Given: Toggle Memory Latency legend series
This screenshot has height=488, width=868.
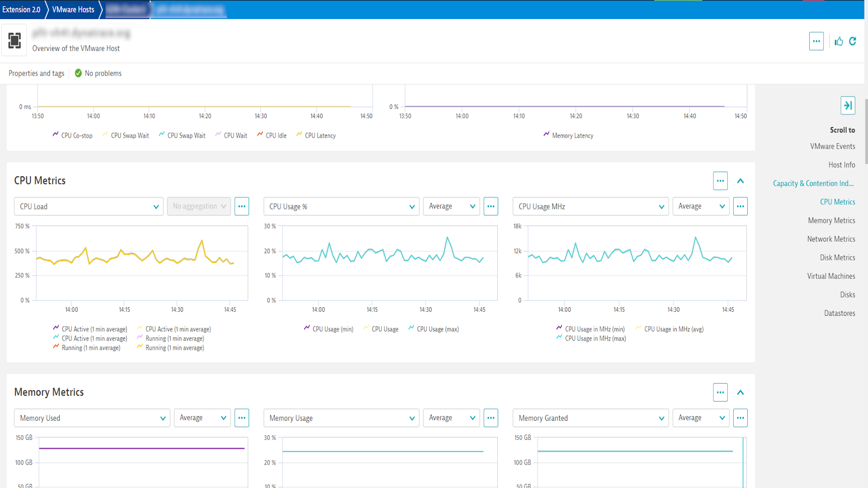Looking at the screenshot, I should tap(568, 135).
